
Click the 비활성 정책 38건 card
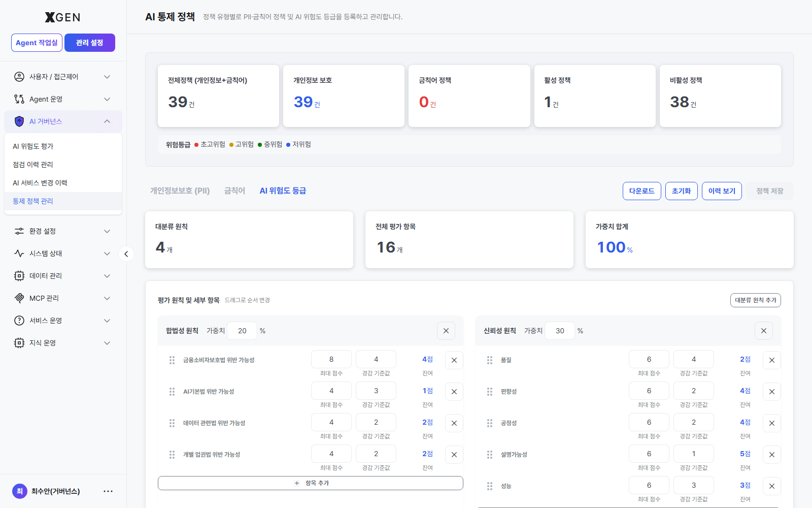(x=720, y=96)
